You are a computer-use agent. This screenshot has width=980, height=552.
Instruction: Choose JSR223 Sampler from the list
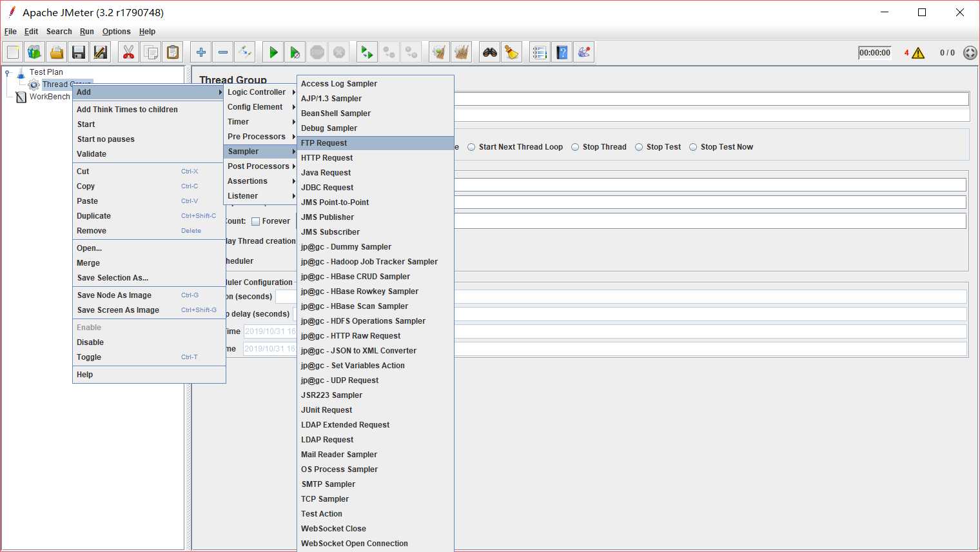(x=376, y=395)
